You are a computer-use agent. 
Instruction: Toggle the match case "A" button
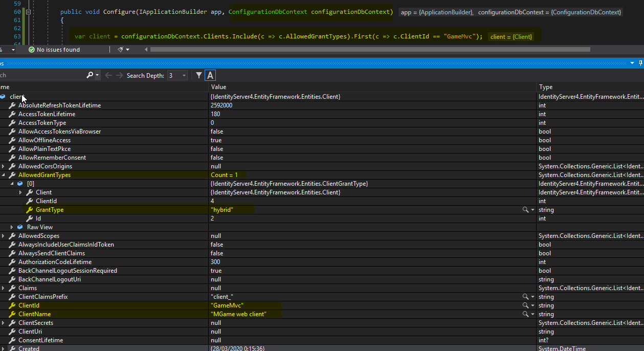[210, 75]
